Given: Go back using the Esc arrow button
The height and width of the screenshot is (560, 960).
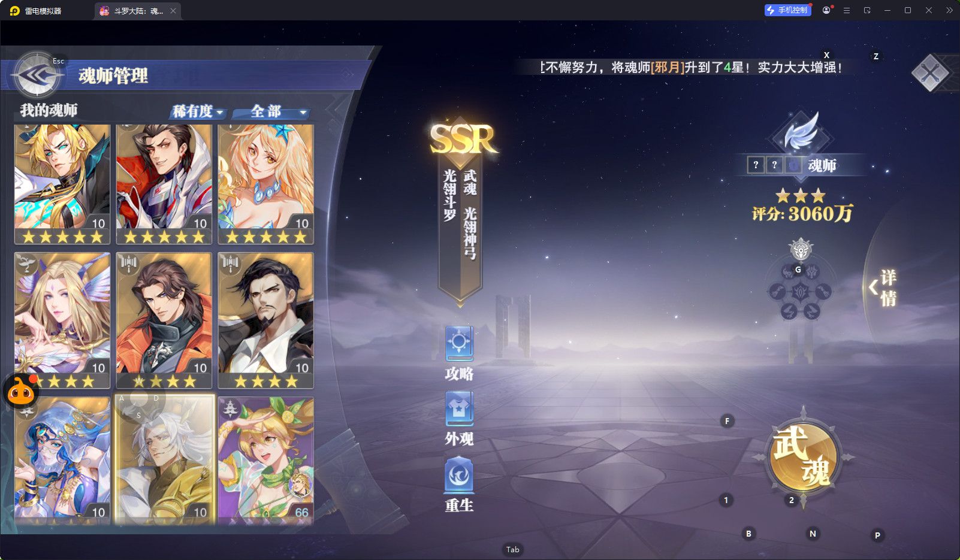Looking at the screenshot, I should pyautogui.click(x=37, y=75).
